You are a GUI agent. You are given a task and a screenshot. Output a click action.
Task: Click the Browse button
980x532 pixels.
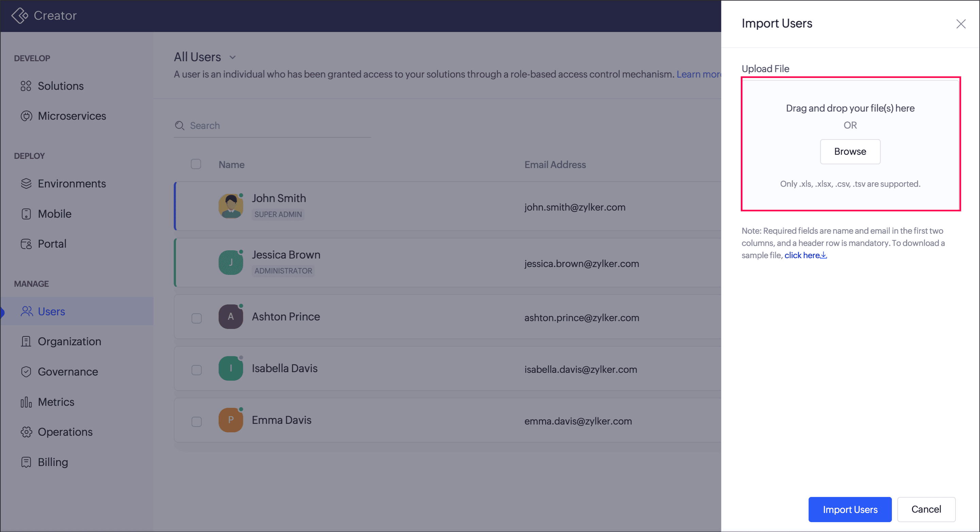click(850, 152)
